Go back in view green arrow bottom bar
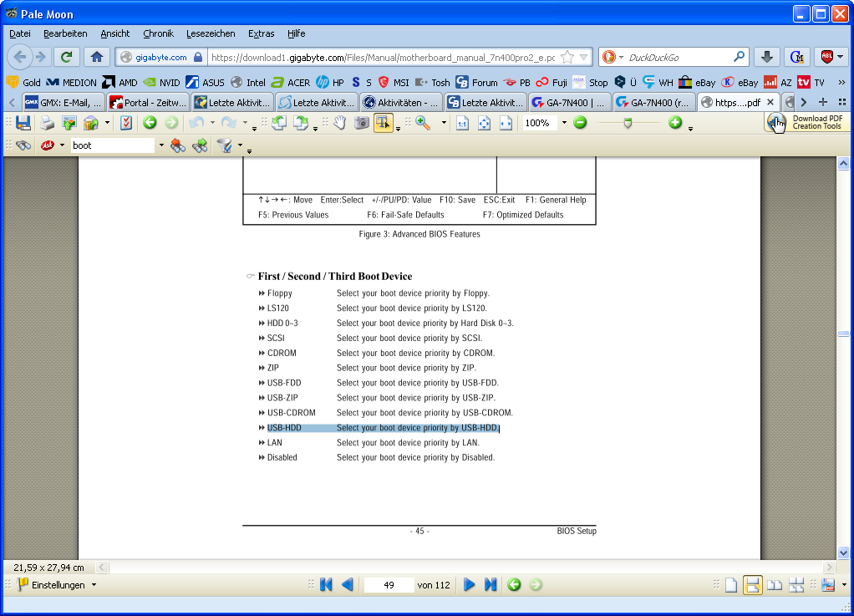The width and height of the screenshot is (854, 616). tap(514, 585)
